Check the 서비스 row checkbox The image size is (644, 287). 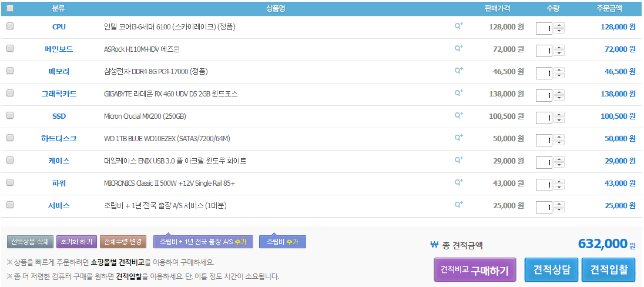(10, 204)
